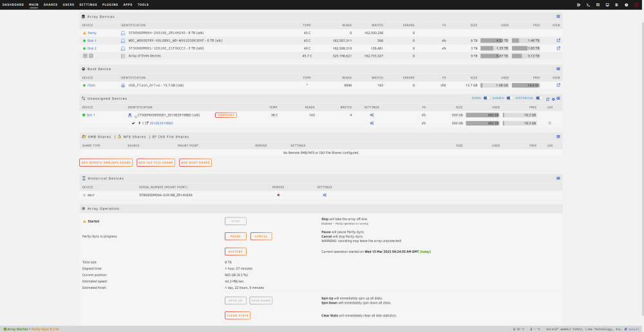Screen dimensions: 644x332
Task: Open the info monitor icon in top bar
Action: coord(607,5)
